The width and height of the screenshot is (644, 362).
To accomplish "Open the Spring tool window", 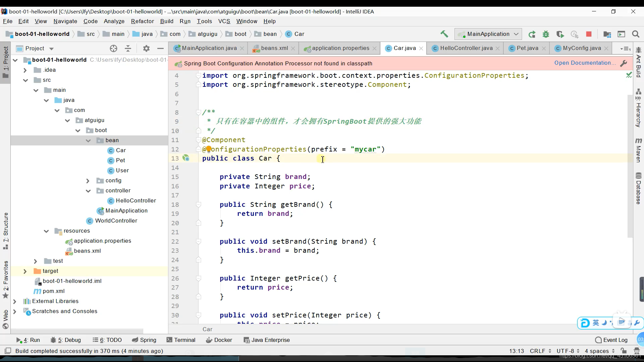I will (x=144, y=340).
